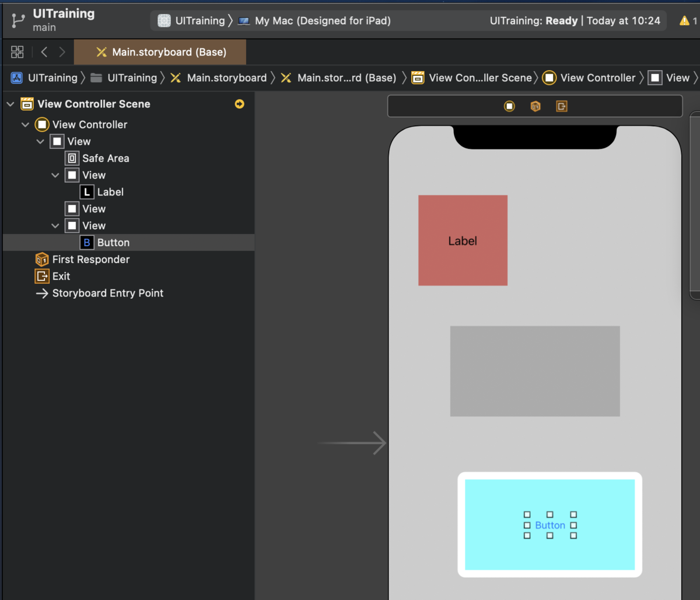Screen dimensions: 700x600
Task: Collapse the View Controller Scene row
Action: click(10, 104)
